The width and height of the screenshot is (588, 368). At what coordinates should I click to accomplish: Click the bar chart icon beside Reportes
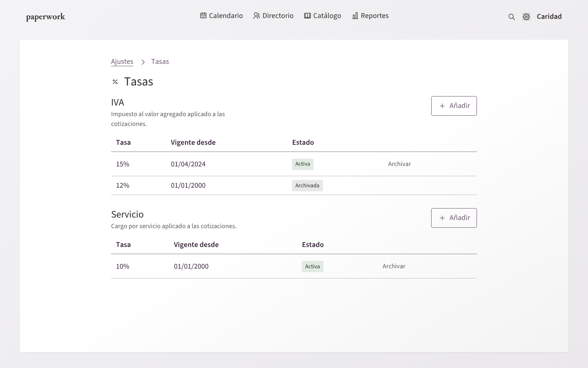(355, 16)
